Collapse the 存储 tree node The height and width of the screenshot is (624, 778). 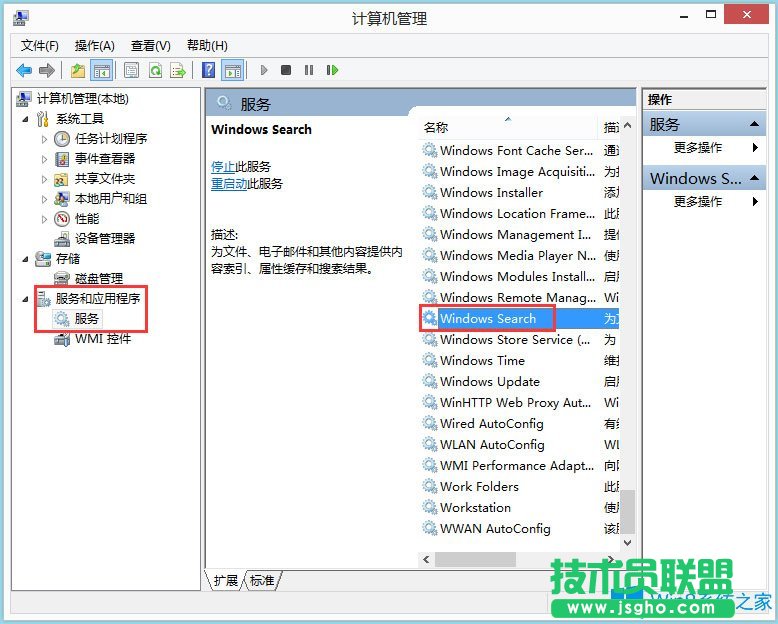tap(25, 259)
